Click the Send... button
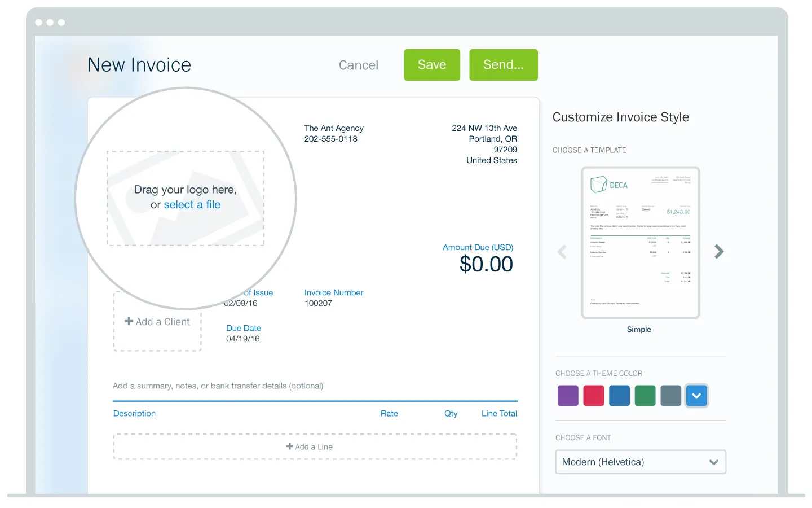 click(x=503, y=65)
